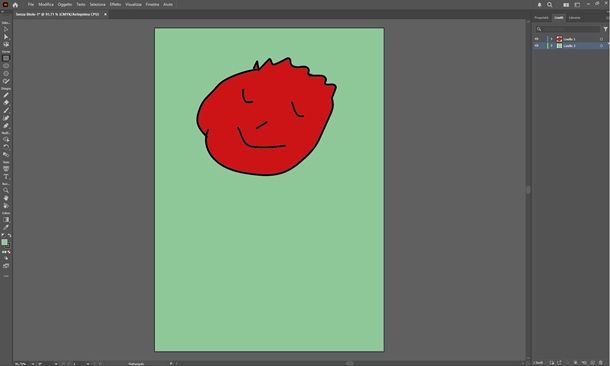Screen dimensions: 610x366
Task: Open the File menu
Action: (31, 5)
